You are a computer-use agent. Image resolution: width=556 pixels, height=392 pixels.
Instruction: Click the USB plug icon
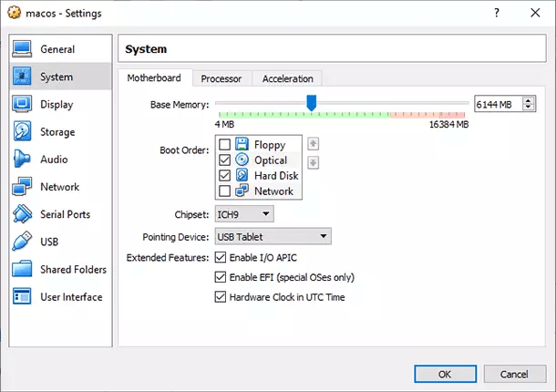click(22, 242)
